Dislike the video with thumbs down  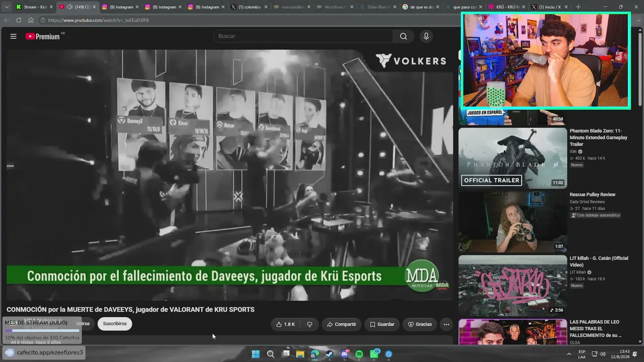click(309, 324)
